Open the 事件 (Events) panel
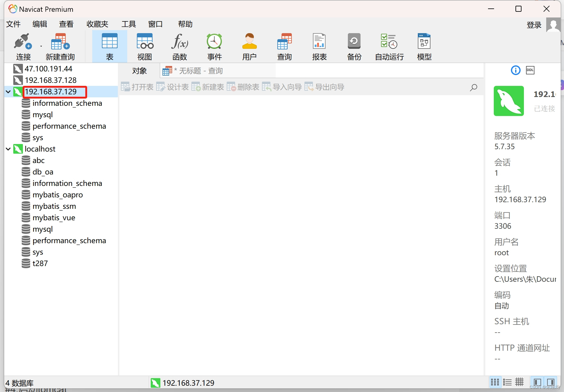This screenshot has height=392, width=564. tap(214, 45)
